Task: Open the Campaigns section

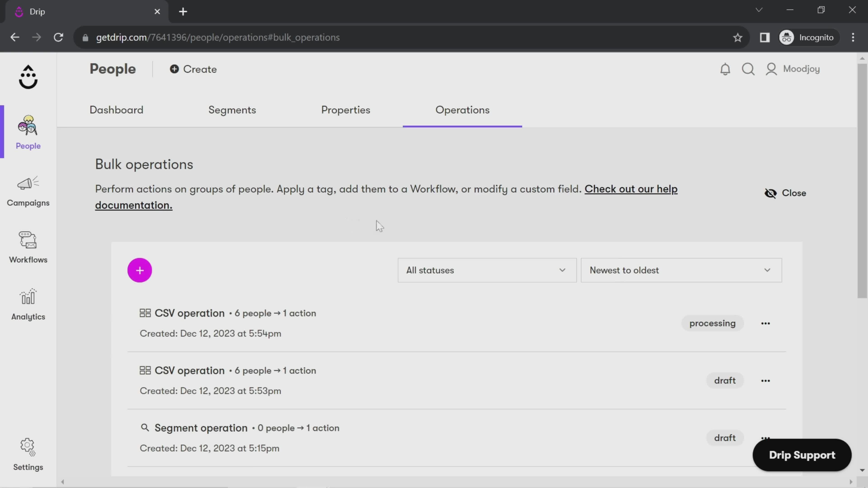Action: click(28, 191)
